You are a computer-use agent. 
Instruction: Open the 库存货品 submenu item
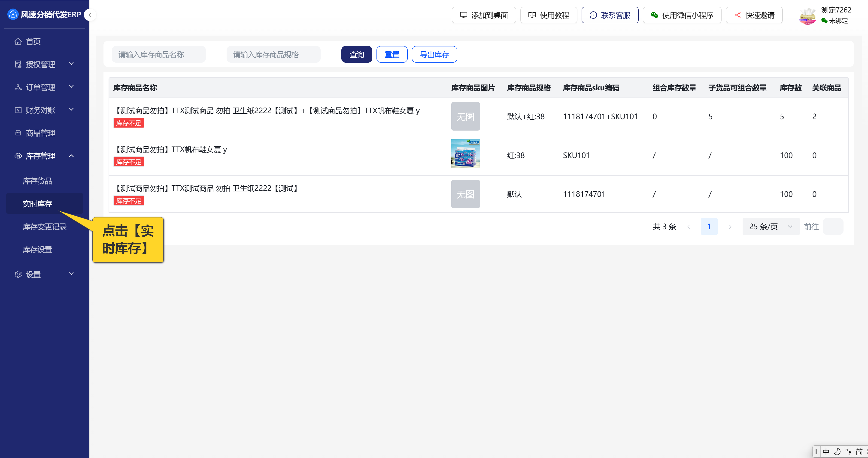pos(37,181)
